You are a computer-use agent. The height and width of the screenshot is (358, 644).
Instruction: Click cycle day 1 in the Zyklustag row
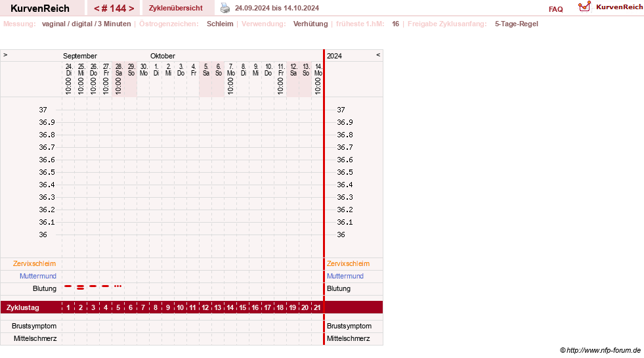tap(68, 307)
